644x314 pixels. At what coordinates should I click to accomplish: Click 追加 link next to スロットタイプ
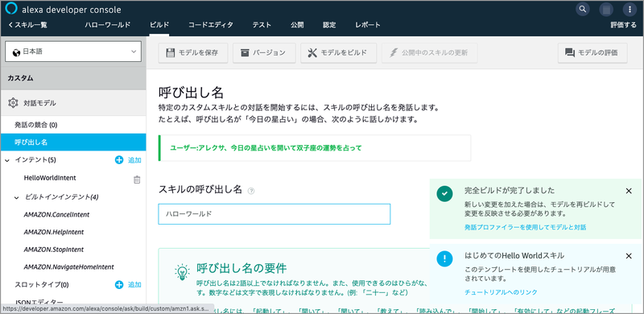click(x=134, y=284)
